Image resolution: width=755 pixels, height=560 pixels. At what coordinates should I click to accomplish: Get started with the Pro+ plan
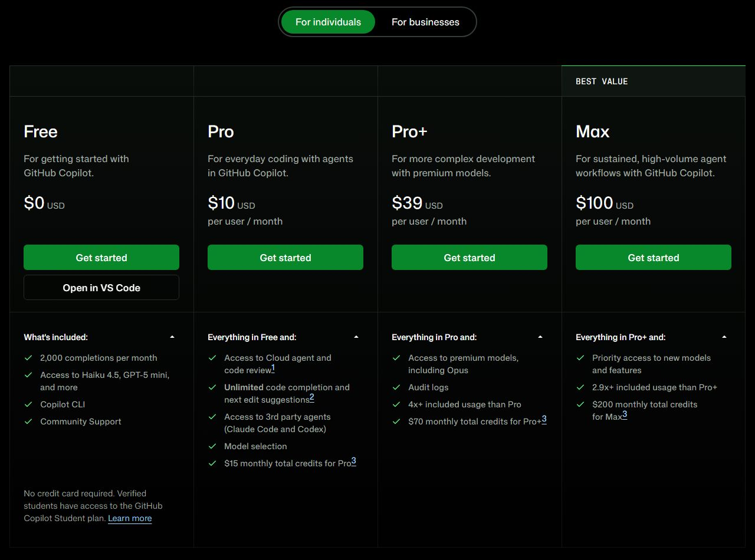[x=470, y=258]
